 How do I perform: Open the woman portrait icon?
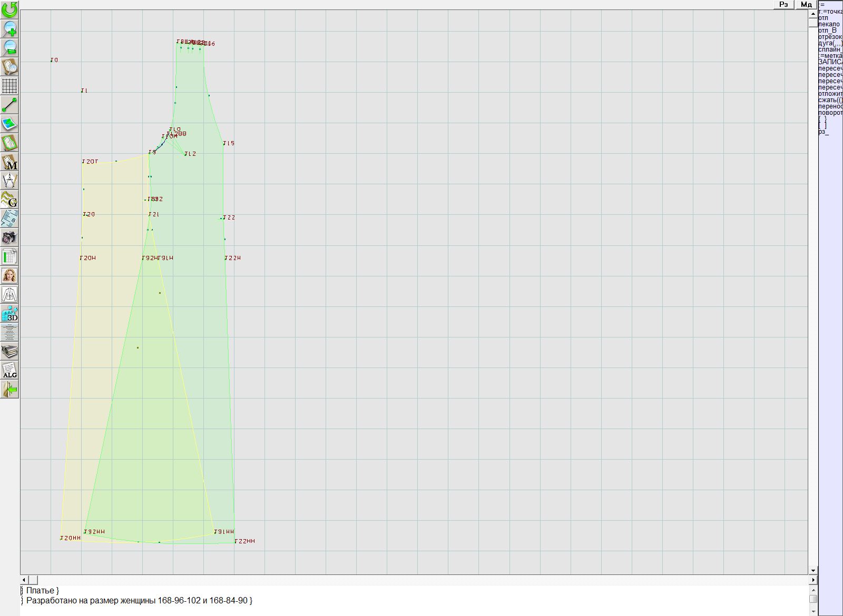pyautogui.click(x=9, y=275)
